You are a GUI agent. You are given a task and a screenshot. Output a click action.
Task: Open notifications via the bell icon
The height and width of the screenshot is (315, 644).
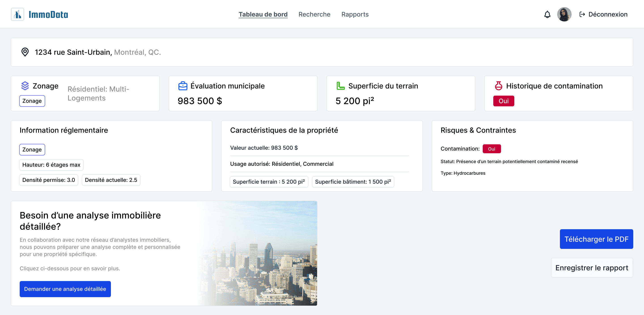(x=547, y=15)
